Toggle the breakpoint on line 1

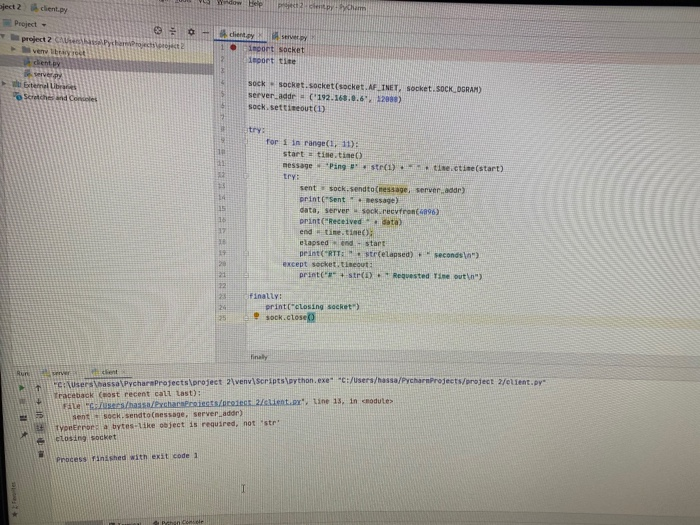[x=233, y=47]
